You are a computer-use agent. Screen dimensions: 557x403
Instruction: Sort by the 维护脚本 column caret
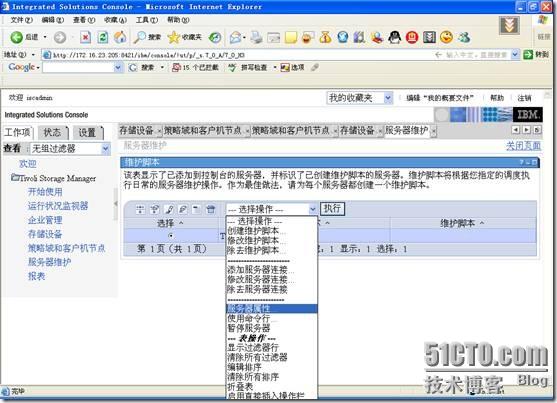pos(482,223)
